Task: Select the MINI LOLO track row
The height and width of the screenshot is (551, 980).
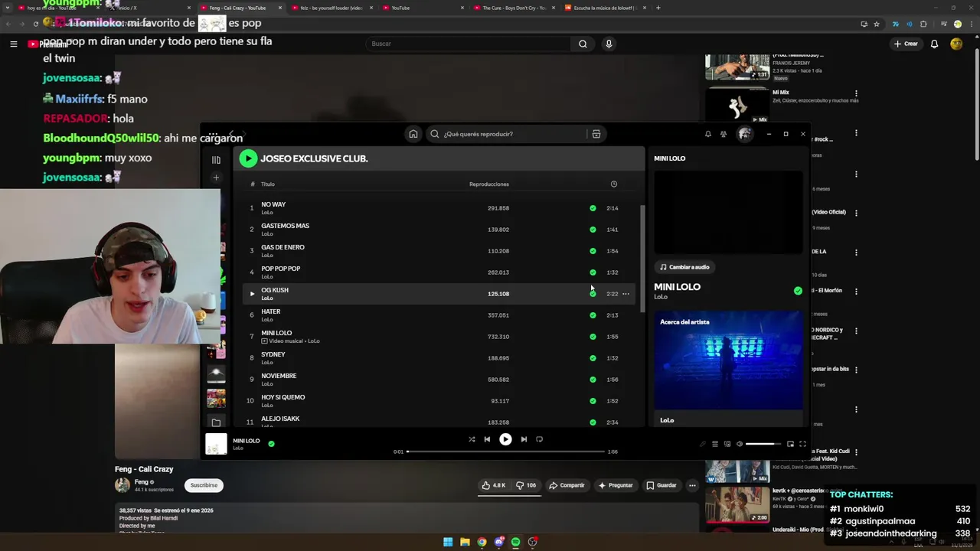Action: (x=439, y=337)
